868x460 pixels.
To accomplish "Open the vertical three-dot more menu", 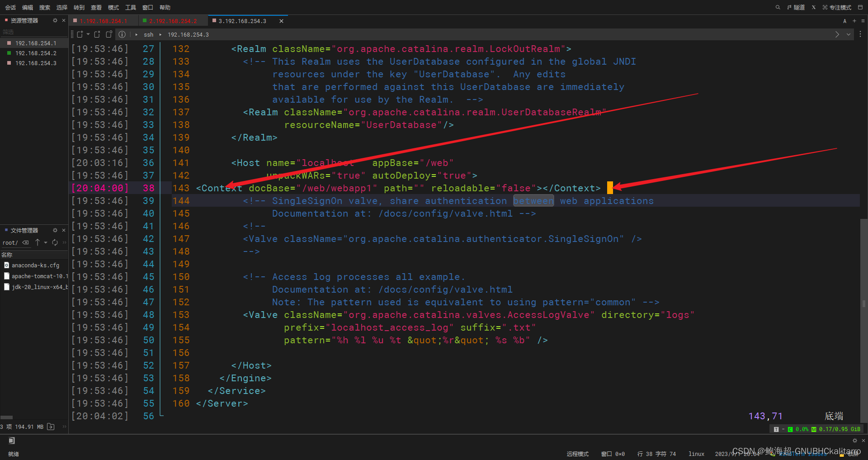I will click(860, 34).
